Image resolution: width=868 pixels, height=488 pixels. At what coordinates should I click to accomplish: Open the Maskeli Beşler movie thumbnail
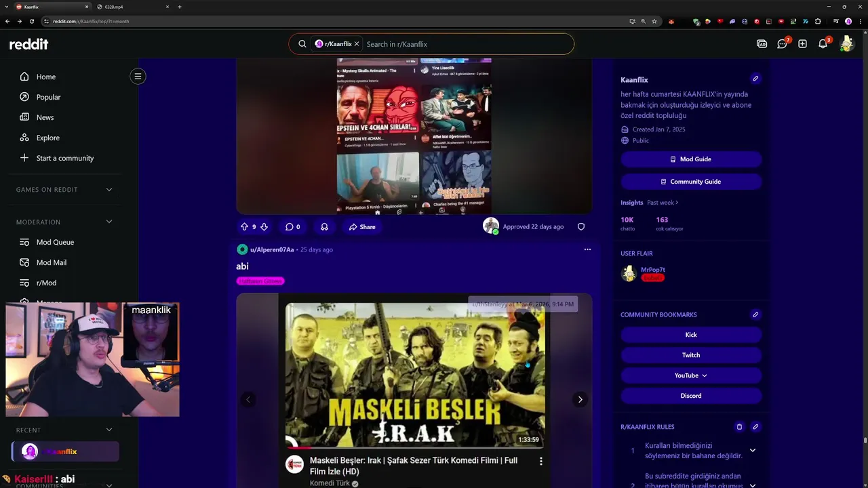pyautogui.click(x=415, y=375)
